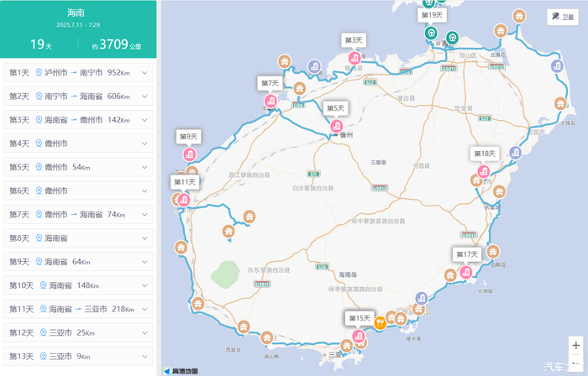
Task: Select the Day 15 (第15天) marker near Sanya
Action: point(359,337)
